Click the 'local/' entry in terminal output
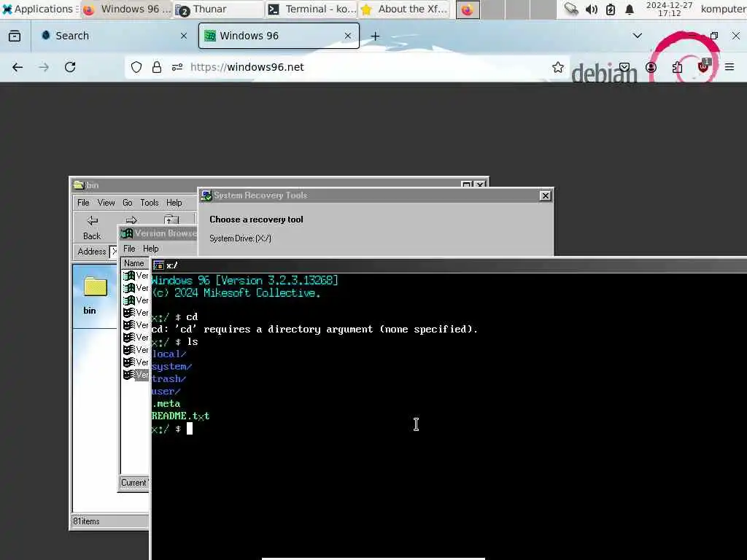The width and height of the screenshot is (747, 560). pyautogui.click(x=169, y=354)
